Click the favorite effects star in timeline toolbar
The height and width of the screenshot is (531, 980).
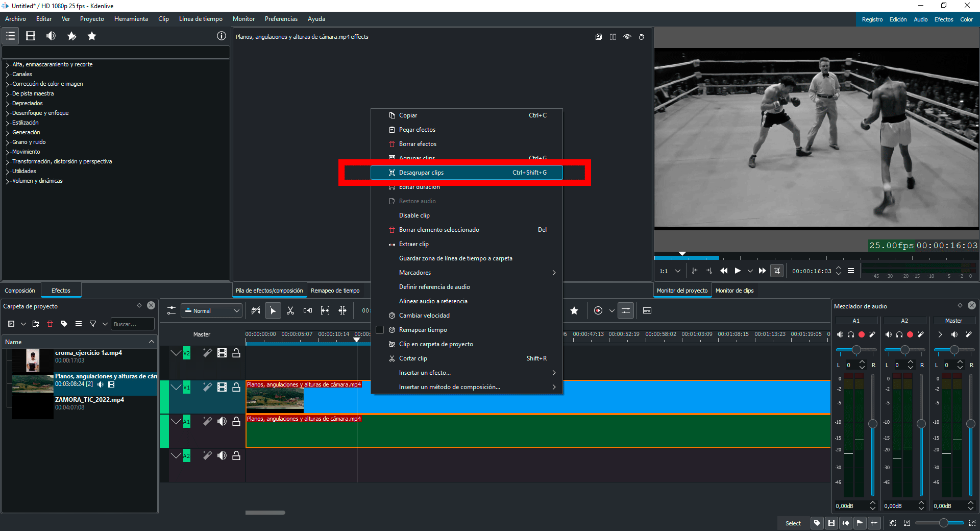pyautogui.click(x=574, y=310)
